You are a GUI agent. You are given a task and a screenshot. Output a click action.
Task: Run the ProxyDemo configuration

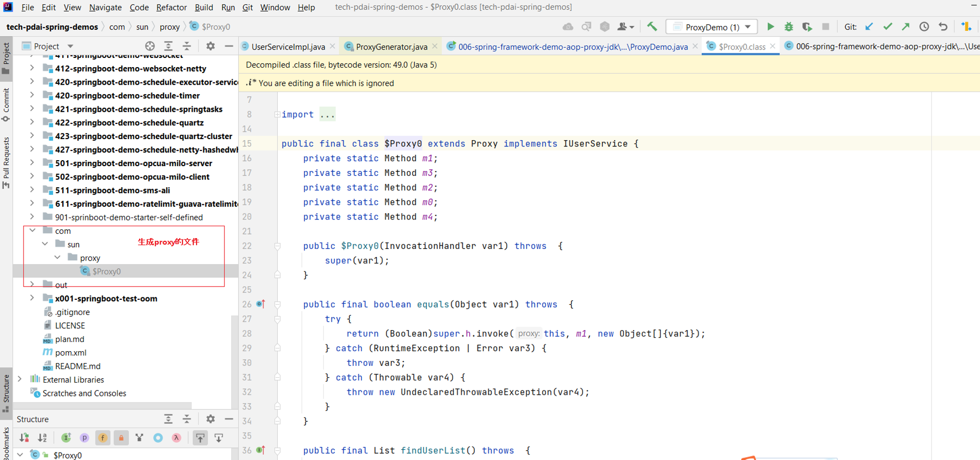(x=770, y=27)
